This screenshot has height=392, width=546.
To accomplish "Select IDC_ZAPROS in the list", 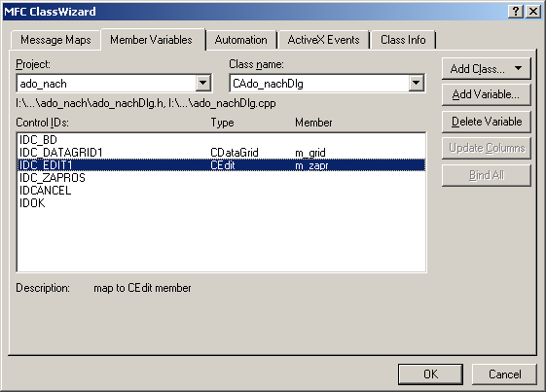I will pos(221,178).
